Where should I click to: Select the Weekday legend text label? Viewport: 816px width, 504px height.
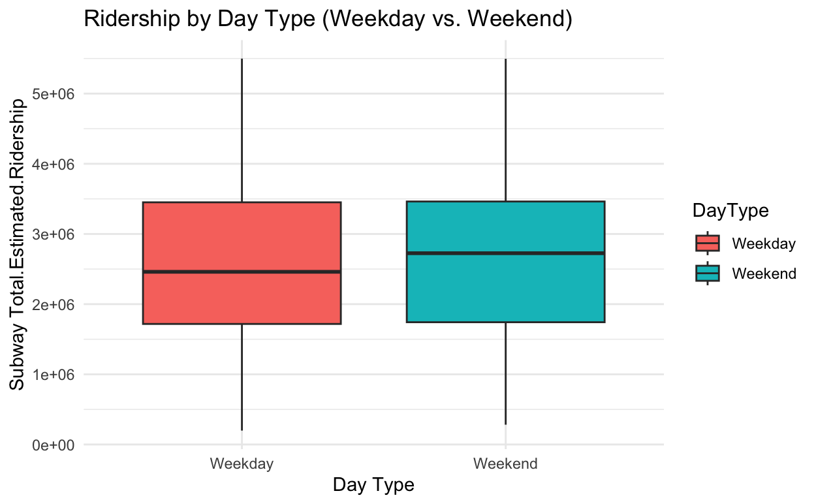click(x=764, y=244)
